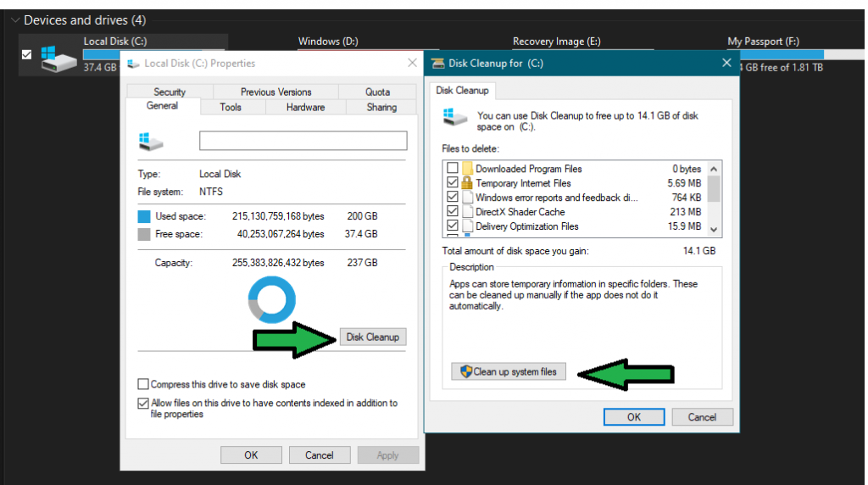Click the My Passport capacity bar
The width and height of the screenshot is (868, 485).
801,54
